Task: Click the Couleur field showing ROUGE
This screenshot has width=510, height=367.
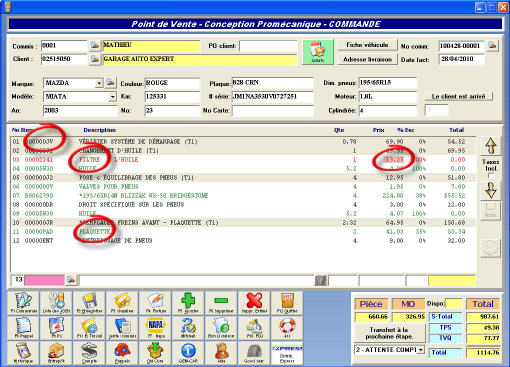Action: point(172,83)
